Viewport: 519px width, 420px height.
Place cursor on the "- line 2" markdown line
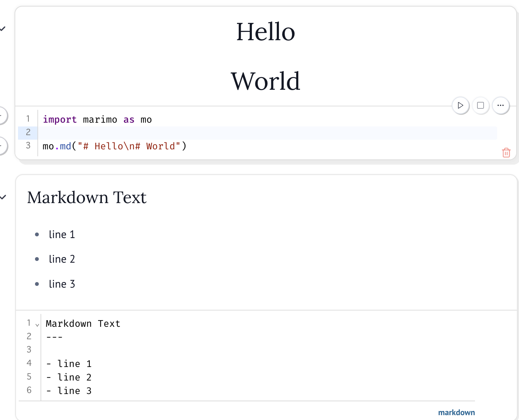point(69,377)
